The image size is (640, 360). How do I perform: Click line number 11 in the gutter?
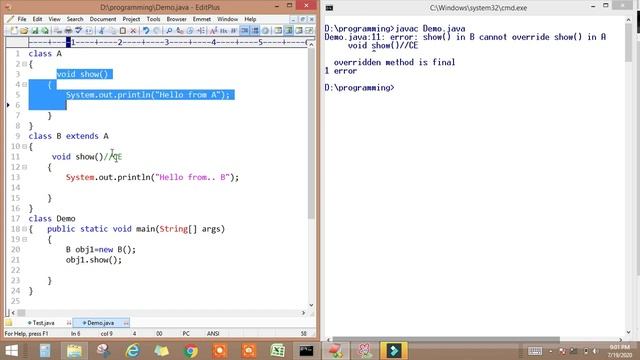point(15,157)
